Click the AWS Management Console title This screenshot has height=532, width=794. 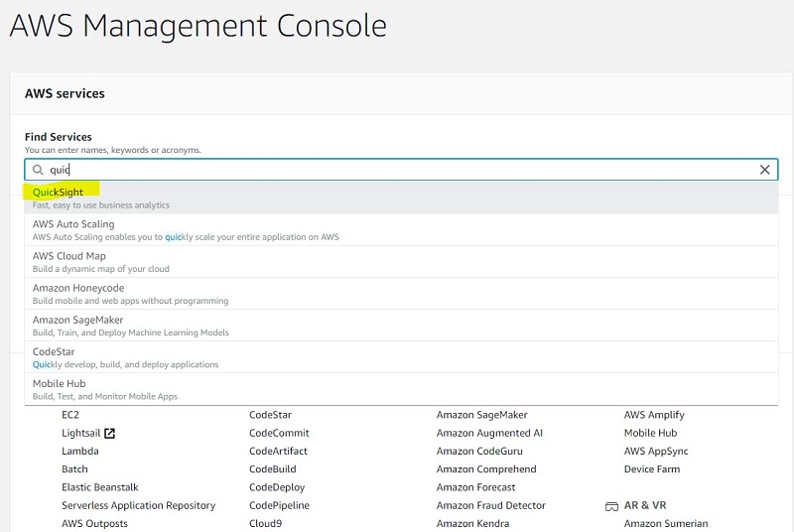pyautogui.click(x=198, y=26)
